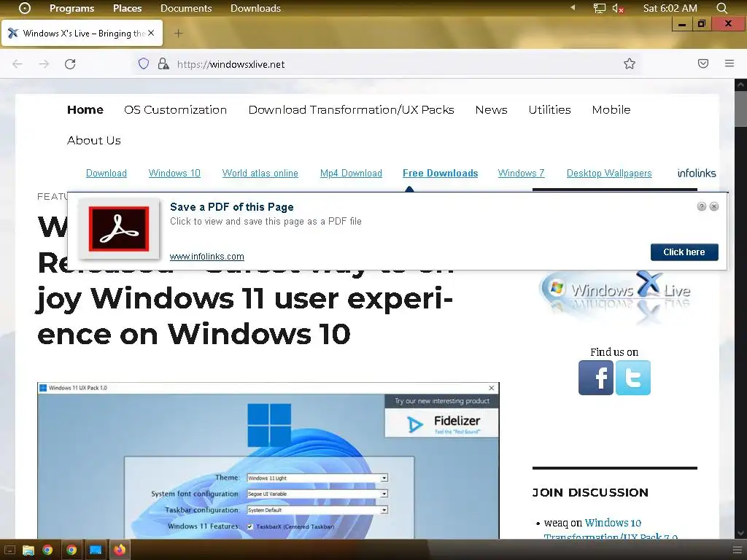
Task: Click the browser back arrow
Action: click(18, 64)
